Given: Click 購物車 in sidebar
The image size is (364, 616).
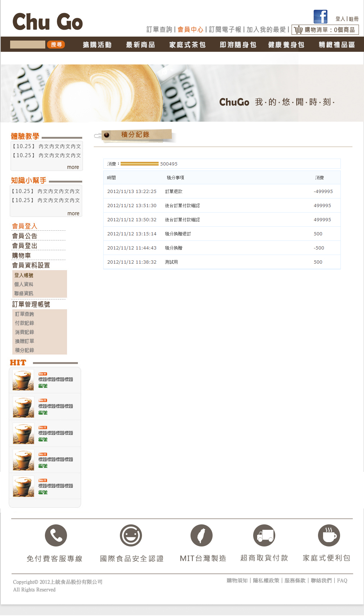Looking at the screenshot, I should coord(21,255).
